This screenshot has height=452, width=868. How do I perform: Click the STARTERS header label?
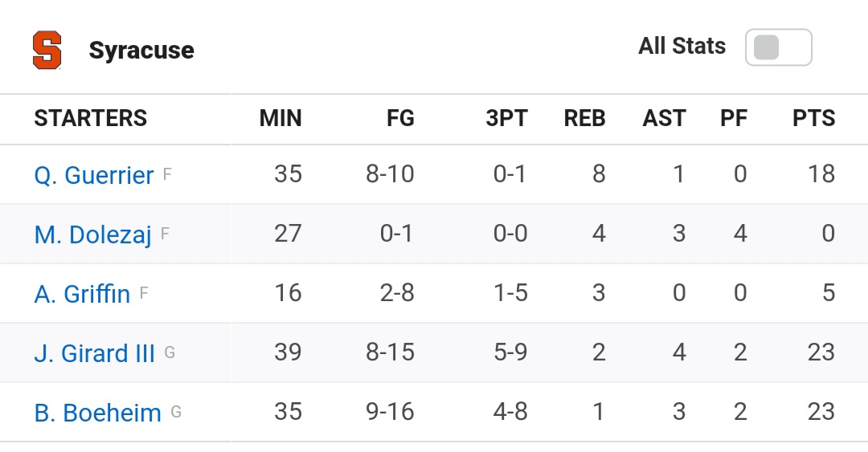coord(91,118)
